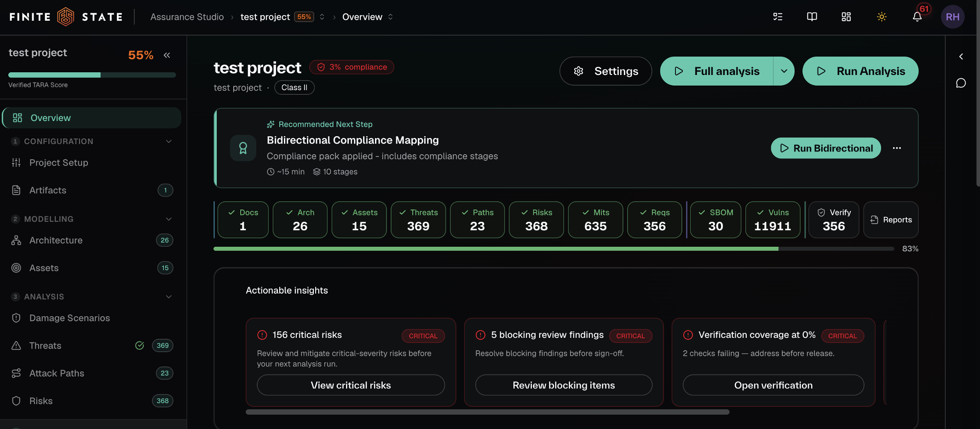Open notifications bell with 61 badge
Image resolution: width=980 pixels, height=429 pixels.
pos(917,17)
